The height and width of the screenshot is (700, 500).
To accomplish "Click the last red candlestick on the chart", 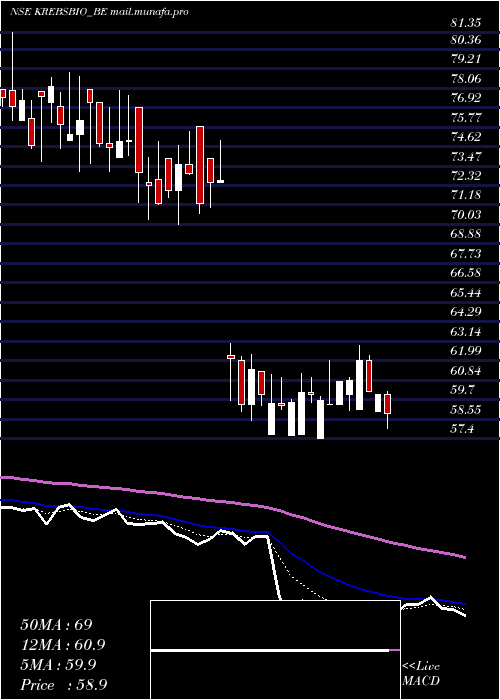I will click(x=388, y=404).
